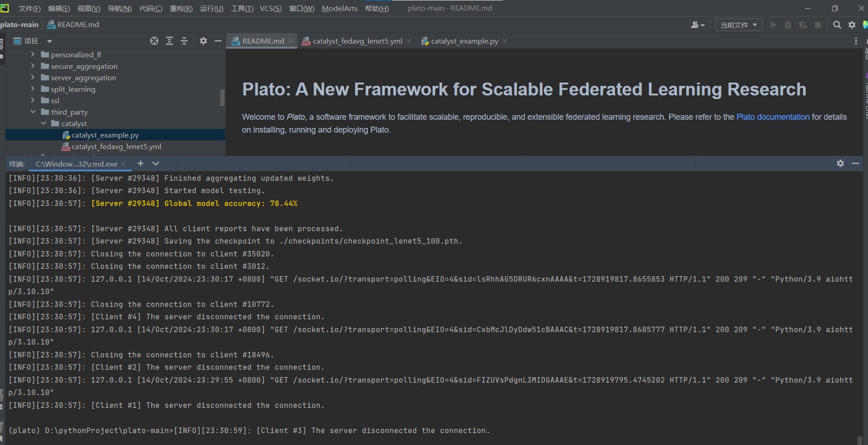Hide the project tool window
The height and width of the screenshot is (445, 868).
(x=218, y=41)
